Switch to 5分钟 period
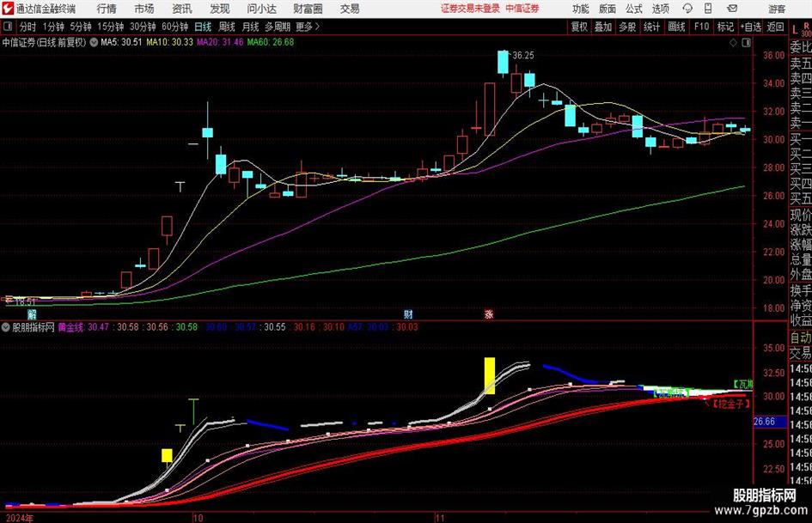 81,27
